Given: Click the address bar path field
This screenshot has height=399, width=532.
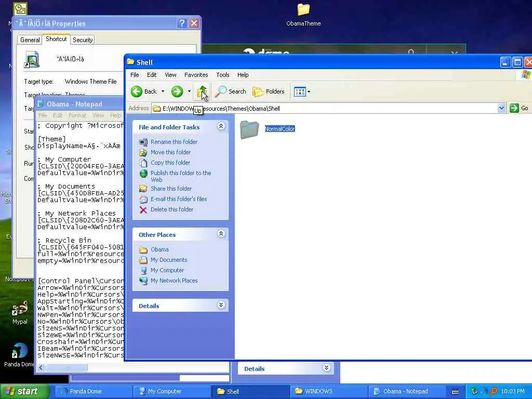Looking at the screenshot, I should click(324, 108).
